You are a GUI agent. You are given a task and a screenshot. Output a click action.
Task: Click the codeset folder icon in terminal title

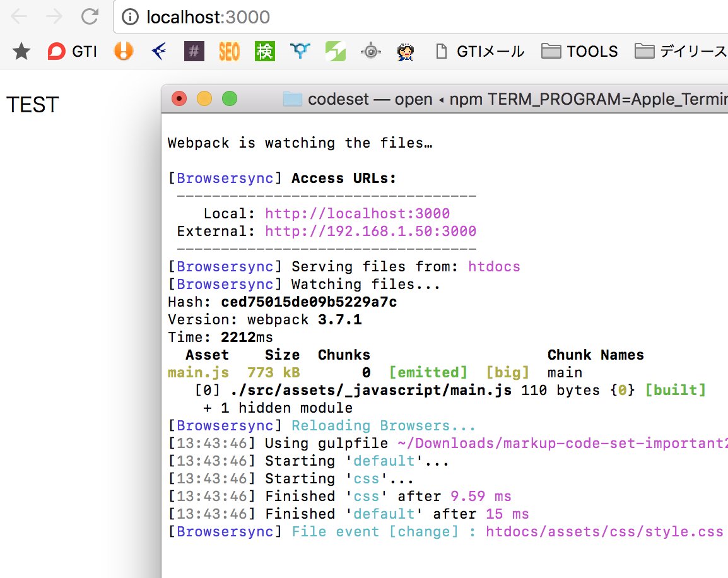[293, 99]
